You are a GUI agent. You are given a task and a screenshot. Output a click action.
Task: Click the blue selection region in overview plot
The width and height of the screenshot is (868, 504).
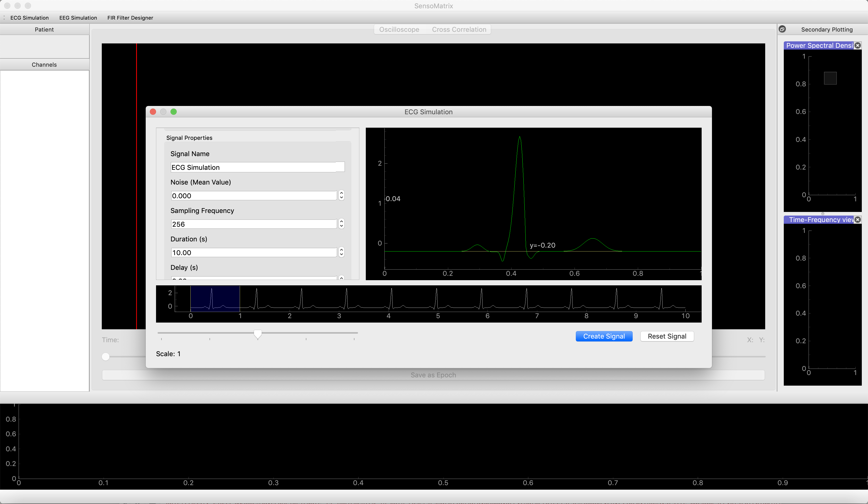(215, 299)
